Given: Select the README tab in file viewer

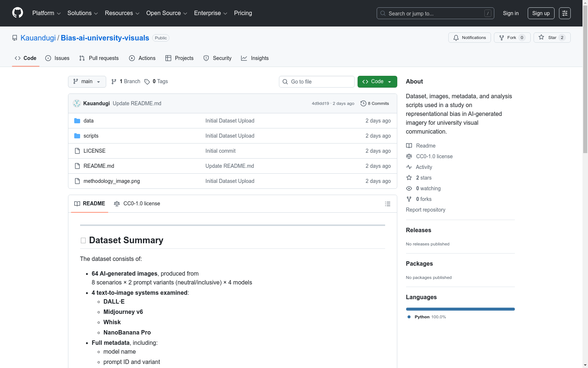Looking at the screenshot, I should [90, 204].
